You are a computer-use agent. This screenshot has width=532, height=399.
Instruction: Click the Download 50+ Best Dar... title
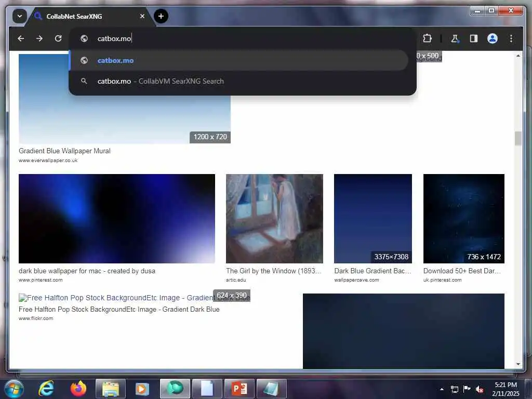click(x=462, y=271)
